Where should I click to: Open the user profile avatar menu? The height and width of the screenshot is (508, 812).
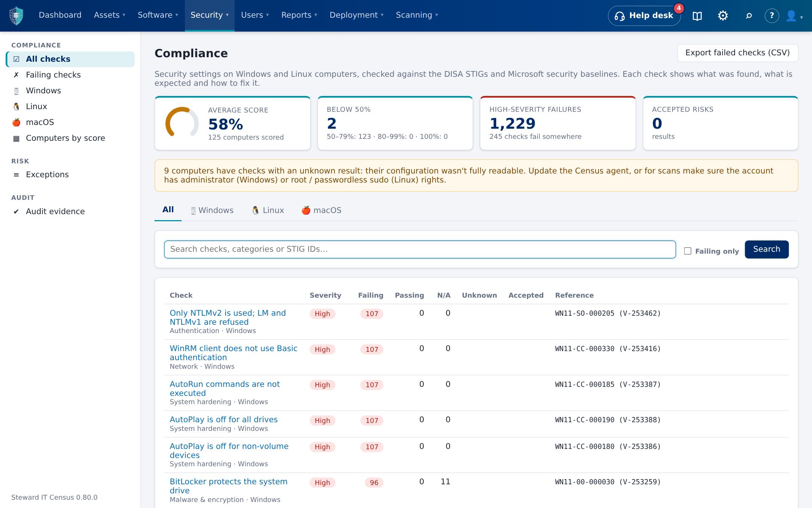(794, 16)
